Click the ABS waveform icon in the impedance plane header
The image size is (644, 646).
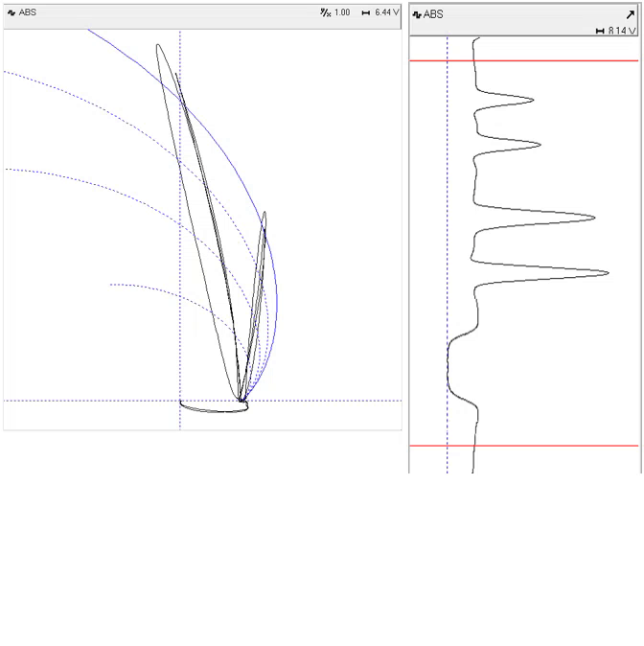click(x=11, y=12)
